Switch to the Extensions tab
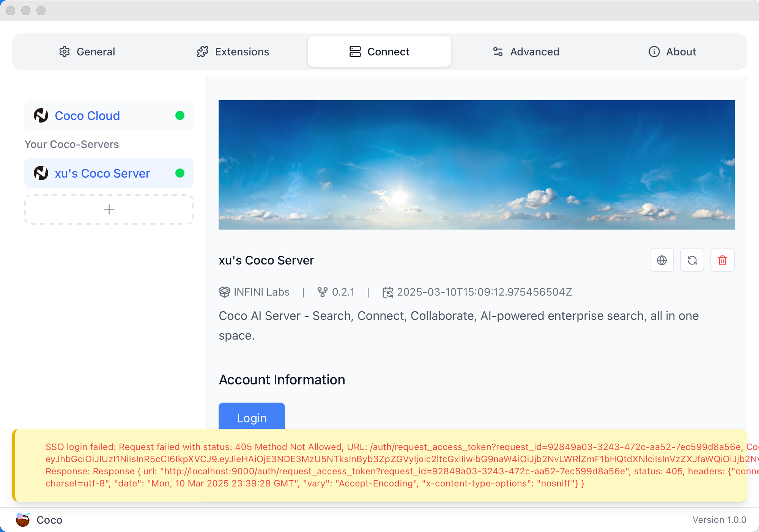This screenshot has height=532, width=759. coord(233,52)
